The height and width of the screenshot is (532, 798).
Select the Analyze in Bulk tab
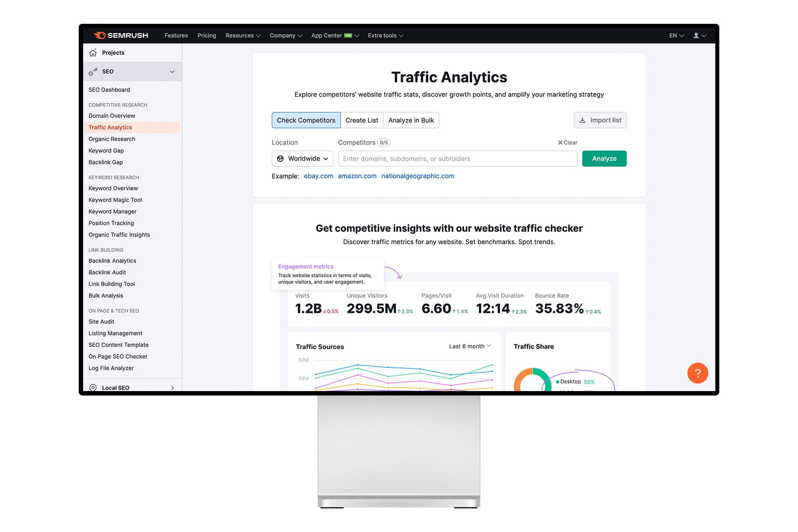coord(411,120)
